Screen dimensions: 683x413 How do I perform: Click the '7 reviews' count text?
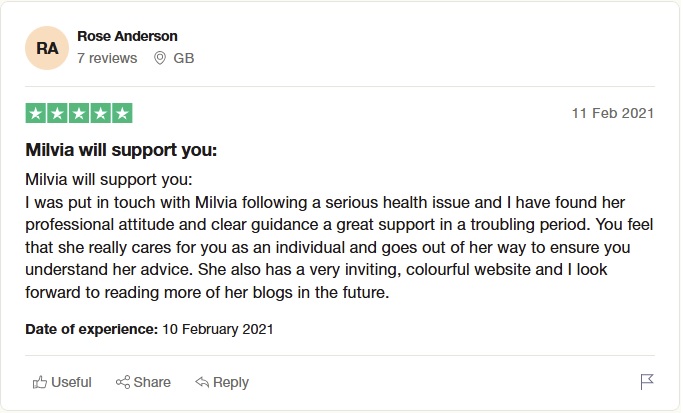point(107,58)
